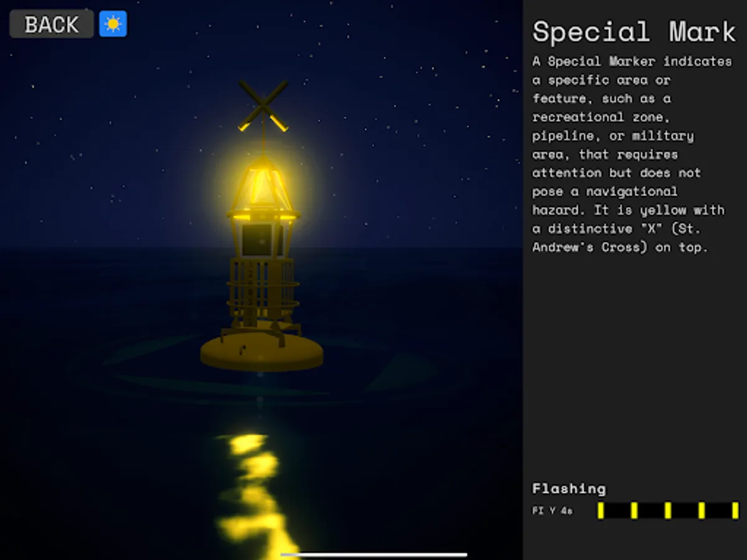Select the "Flashing" heading

568,488
